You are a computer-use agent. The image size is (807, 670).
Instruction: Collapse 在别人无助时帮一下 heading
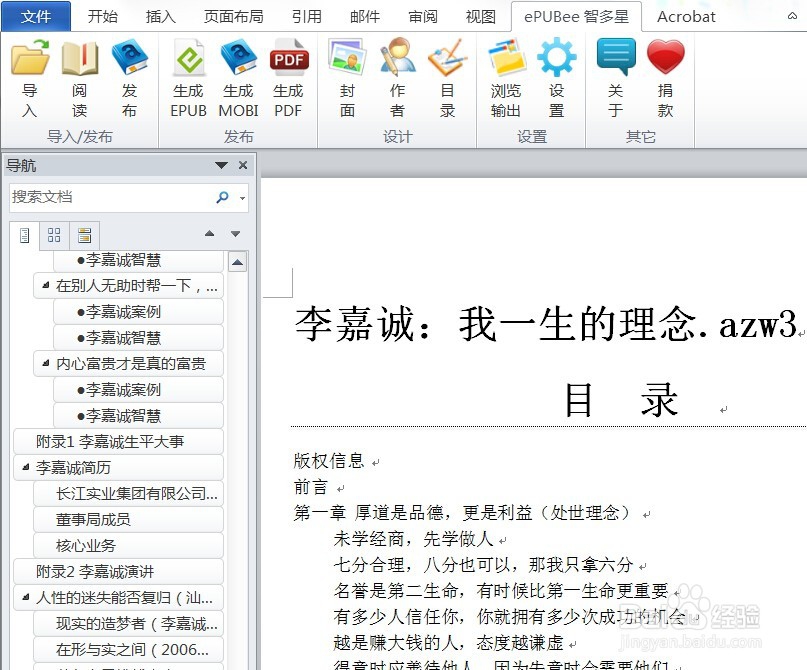[x=46, y=285]
